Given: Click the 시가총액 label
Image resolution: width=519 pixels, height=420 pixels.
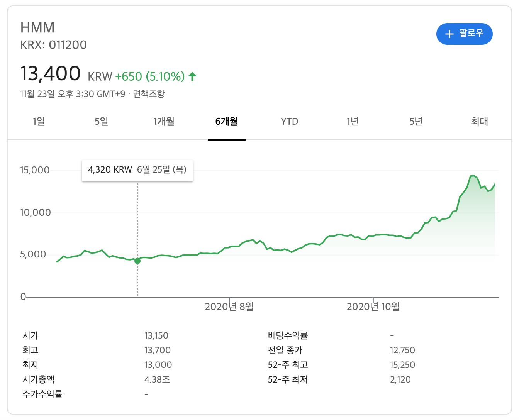Looking at the screenshot, I should 38,380.
